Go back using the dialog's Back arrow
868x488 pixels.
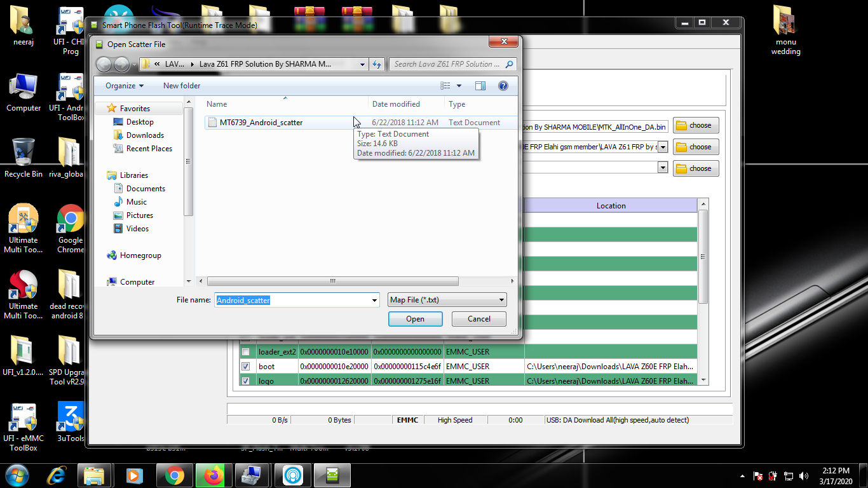click(x=104, y=64)
